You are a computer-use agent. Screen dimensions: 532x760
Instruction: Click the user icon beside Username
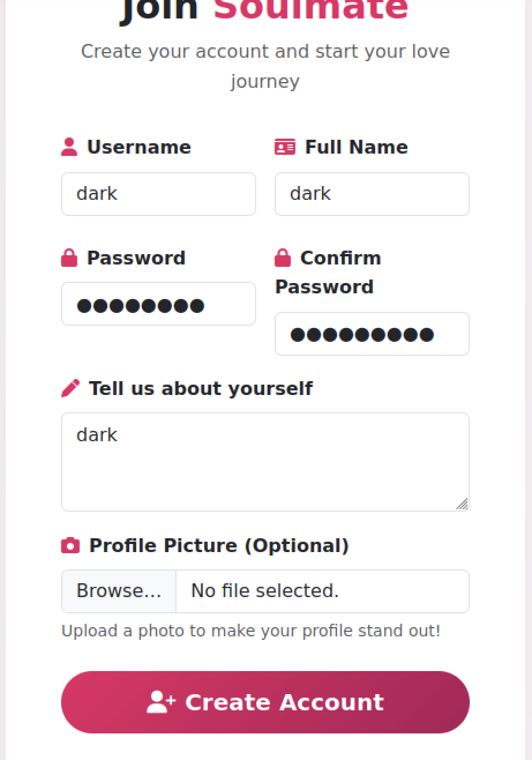69,147
